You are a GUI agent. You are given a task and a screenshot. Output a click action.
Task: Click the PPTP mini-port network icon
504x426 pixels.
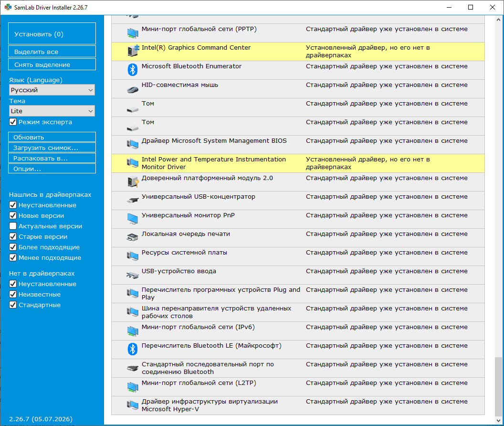[x=132, y=32]
